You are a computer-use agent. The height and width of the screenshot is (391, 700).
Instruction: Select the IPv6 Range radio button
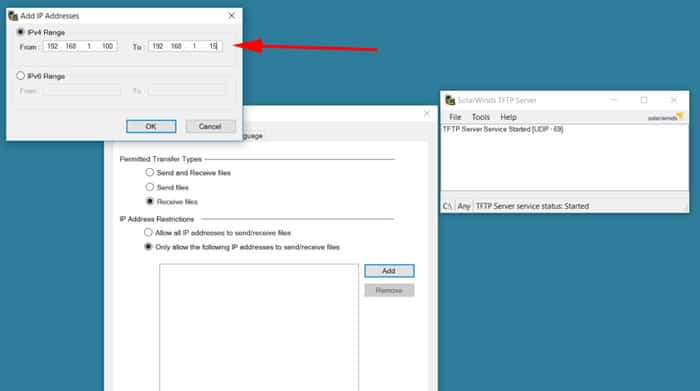[x=21, y=76]
